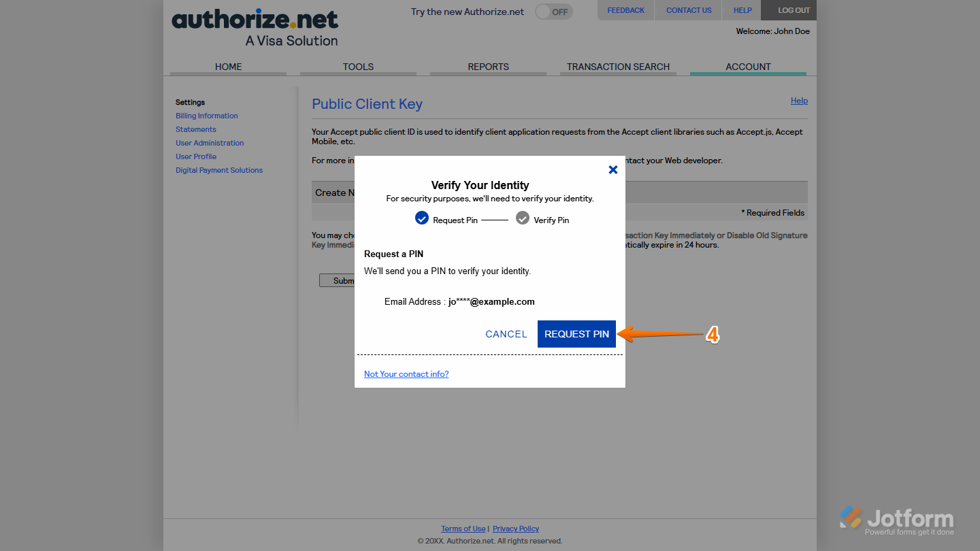Toggle the new Authorize.net switch
The height and width of the screenshot is (551, 980).
tap(553, 12)
